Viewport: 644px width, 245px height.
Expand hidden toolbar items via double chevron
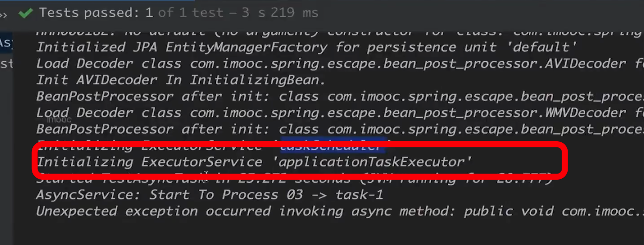4,14
